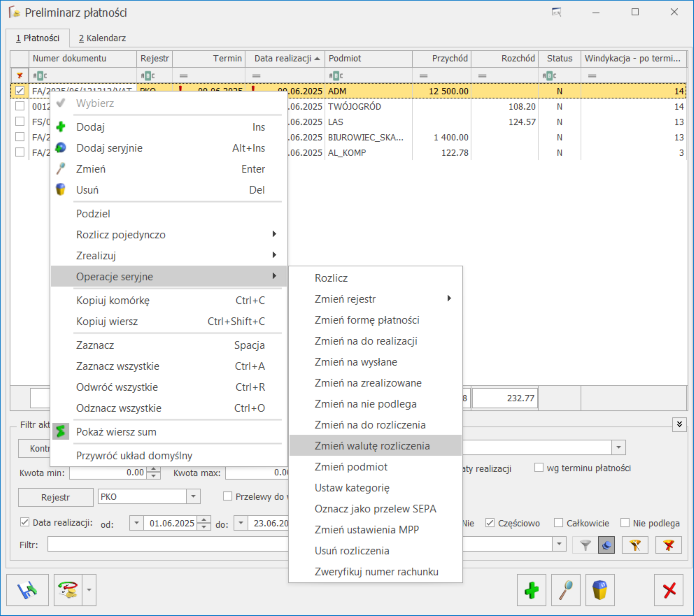Click the bottom trash bin delete button

click(x=600, y=590)
